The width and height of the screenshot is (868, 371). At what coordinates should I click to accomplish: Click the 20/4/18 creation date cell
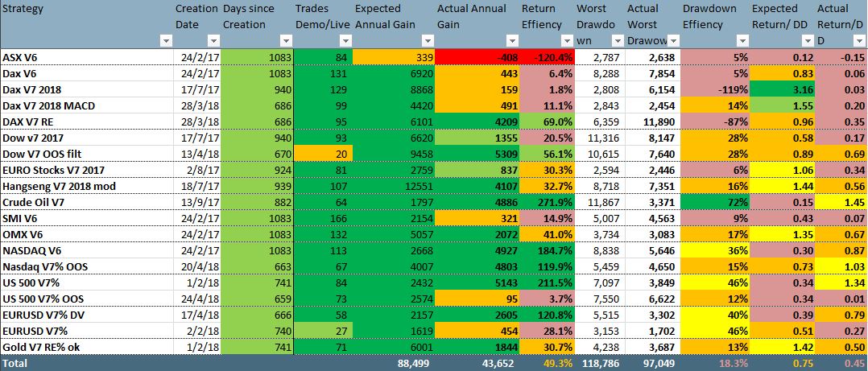(197, 266)
